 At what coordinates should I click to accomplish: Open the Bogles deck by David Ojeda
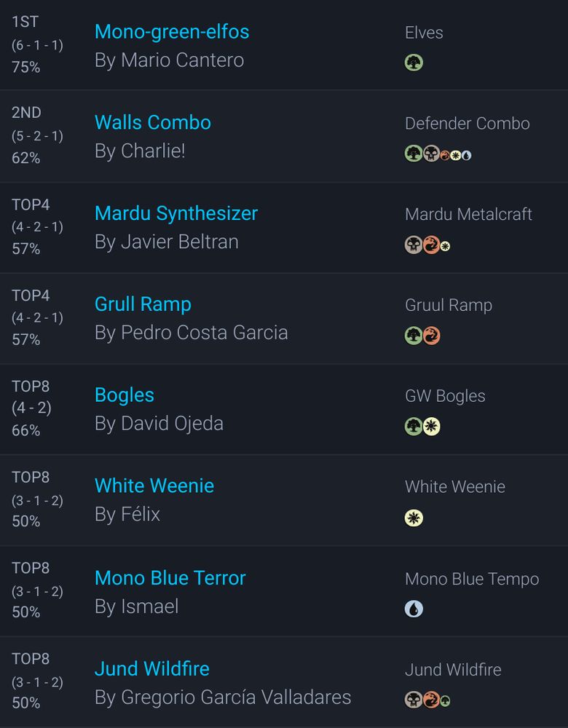click(125, 395)
